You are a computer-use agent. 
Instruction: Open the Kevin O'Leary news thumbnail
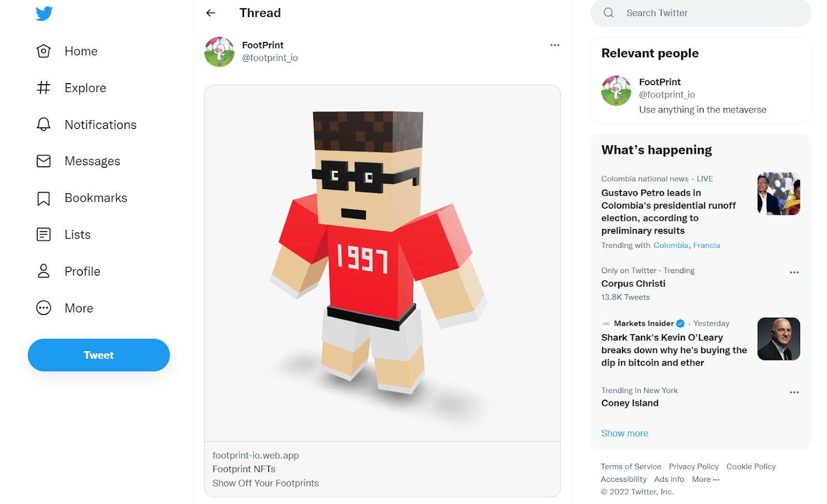click(778, 339)
